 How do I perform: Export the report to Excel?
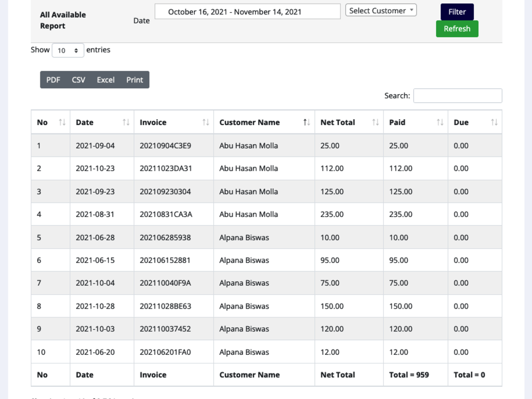coord(105,80)
